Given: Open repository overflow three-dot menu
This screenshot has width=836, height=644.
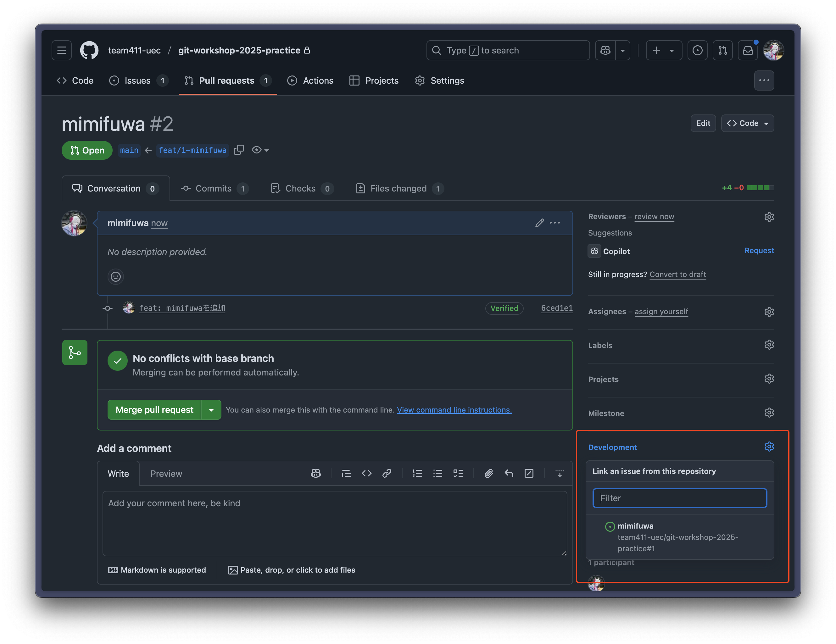Looking at the screenshot, I should [x=764, y=80].
